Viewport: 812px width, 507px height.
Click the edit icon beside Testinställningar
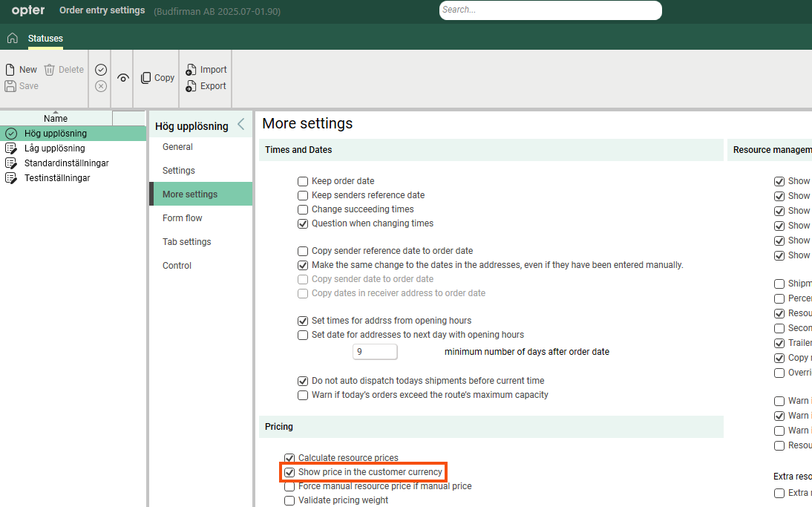tap(10, 178)
